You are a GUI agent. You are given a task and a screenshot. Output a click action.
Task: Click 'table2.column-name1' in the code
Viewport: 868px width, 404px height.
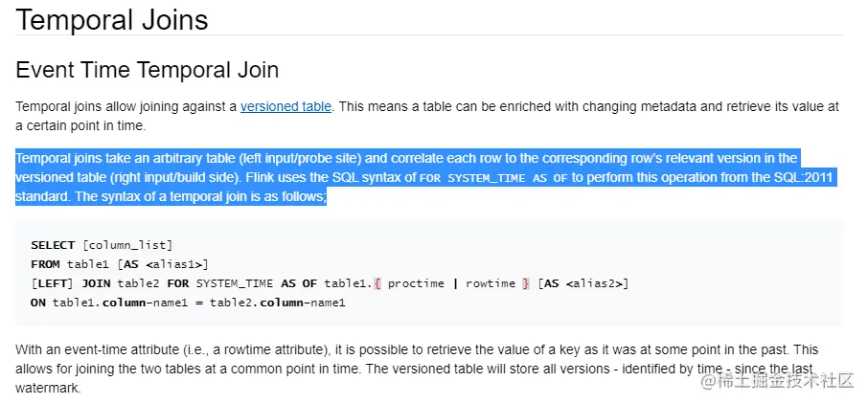pos(277,303)
